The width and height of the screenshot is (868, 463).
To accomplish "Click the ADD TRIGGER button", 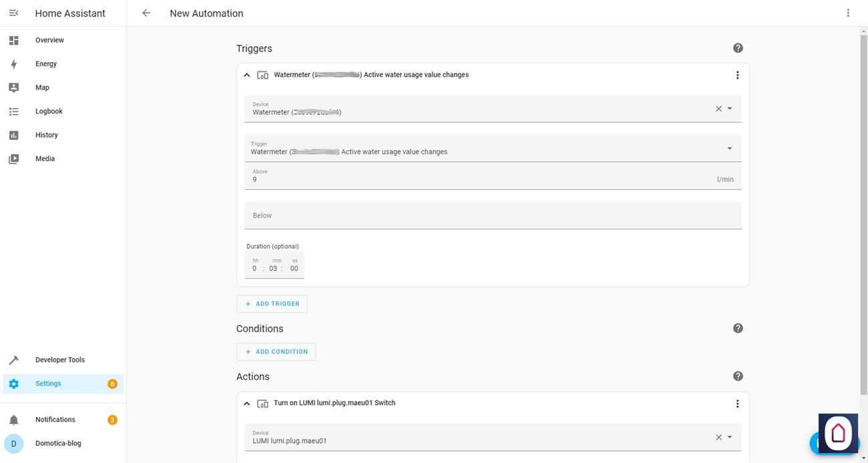I will click(272, 304).
